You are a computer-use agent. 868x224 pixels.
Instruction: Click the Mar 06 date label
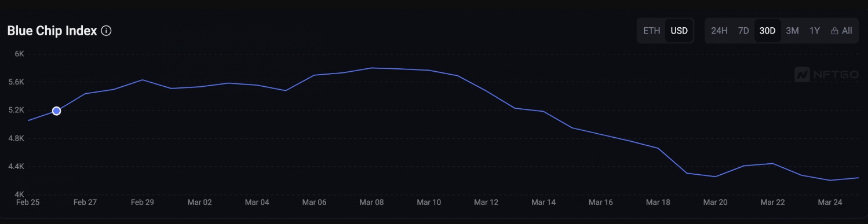(x=314, y=202)
